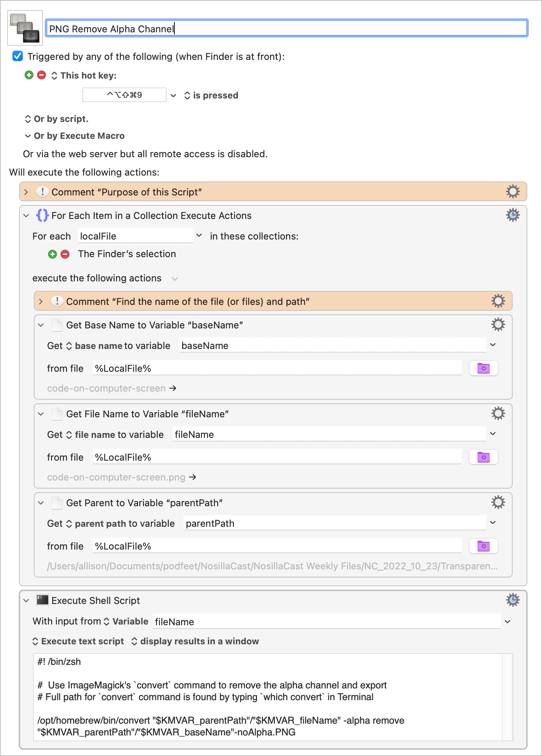Toggle the macro trigger enabled checkbox
542x756 pixels.
[x=18, y=56]
